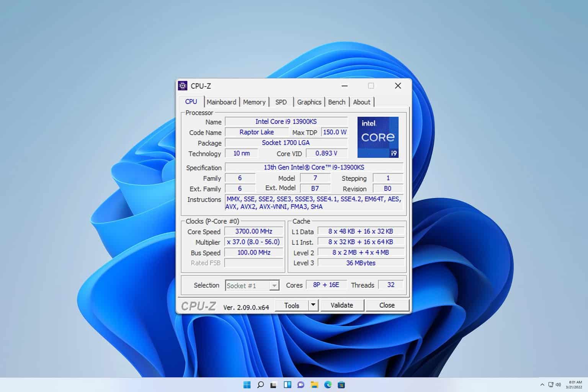
Task: Switch to the Graphics tab
Action: coord(309,102)
